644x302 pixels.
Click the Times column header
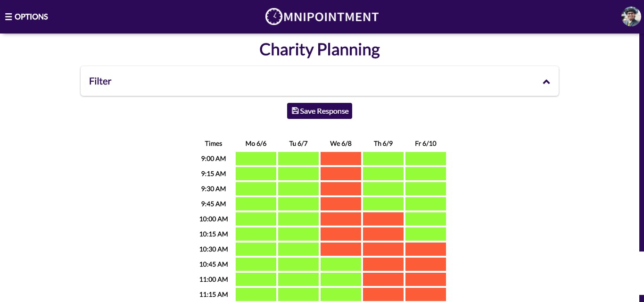point(213,143)
